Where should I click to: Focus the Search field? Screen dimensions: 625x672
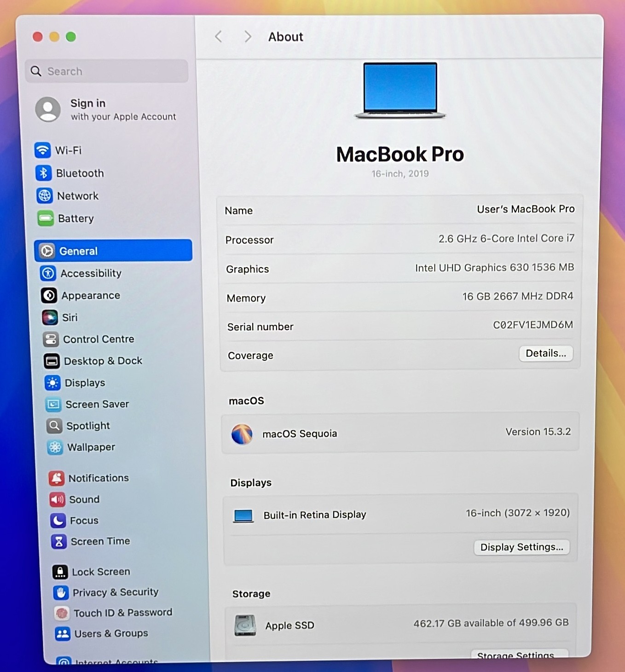tap(107, 71)
